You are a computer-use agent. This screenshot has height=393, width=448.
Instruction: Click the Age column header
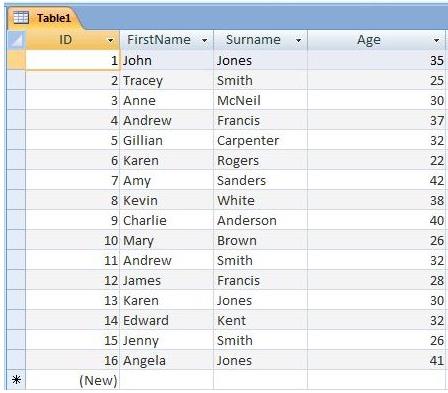(x=376, y=40)
